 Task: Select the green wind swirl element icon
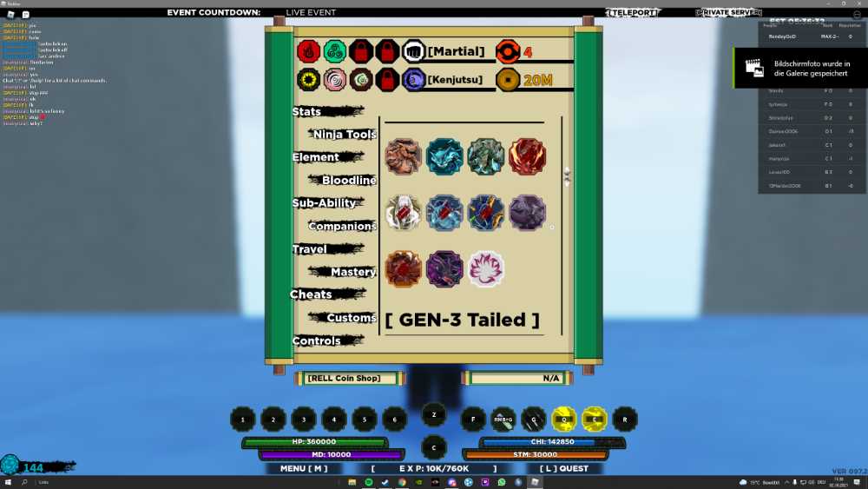point(335,51)
